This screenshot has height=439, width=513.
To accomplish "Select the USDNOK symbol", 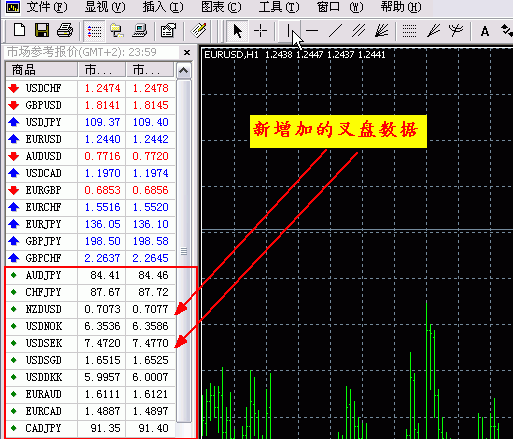I will [x=43, y=326].
